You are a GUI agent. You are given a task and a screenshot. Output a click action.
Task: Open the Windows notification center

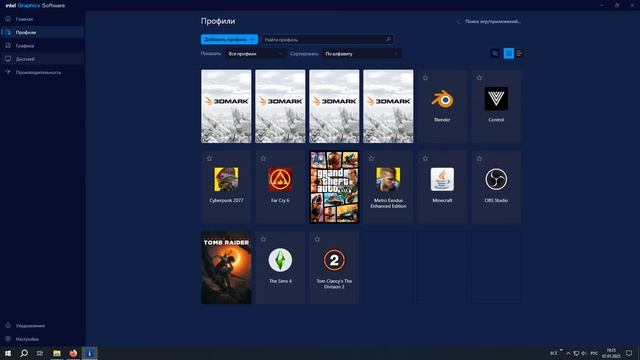(x=629, y=353)
